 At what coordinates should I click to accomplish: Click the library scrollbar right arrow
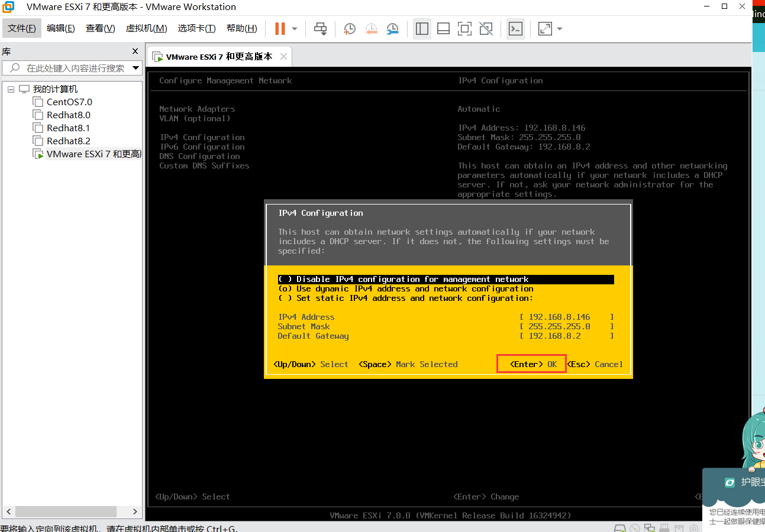coord(135,511)
